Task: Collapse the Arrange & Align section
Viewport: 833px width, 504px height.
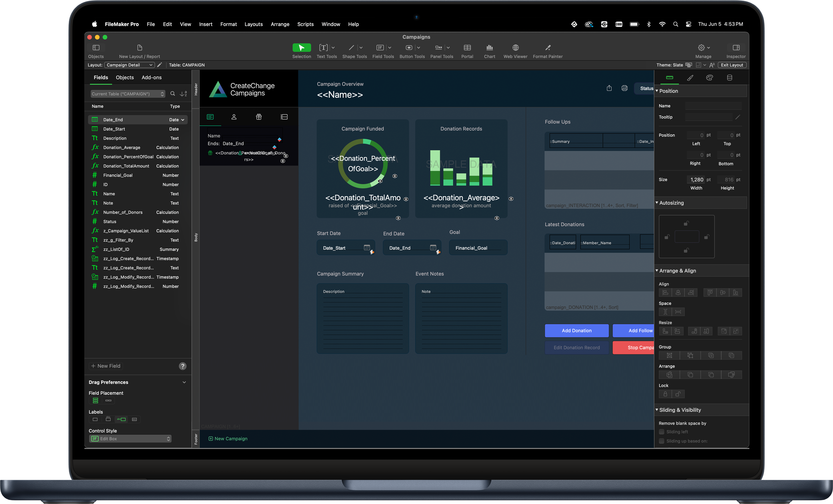Action: [x=657, y=271]
